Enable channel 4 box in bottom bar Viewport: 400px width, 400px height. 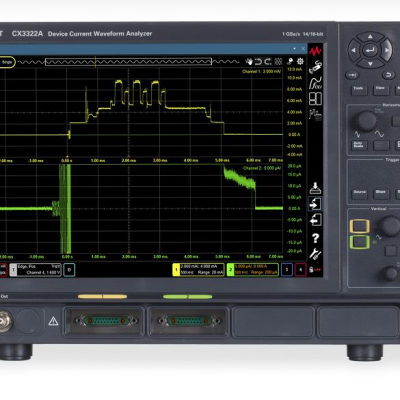(300, 270)
